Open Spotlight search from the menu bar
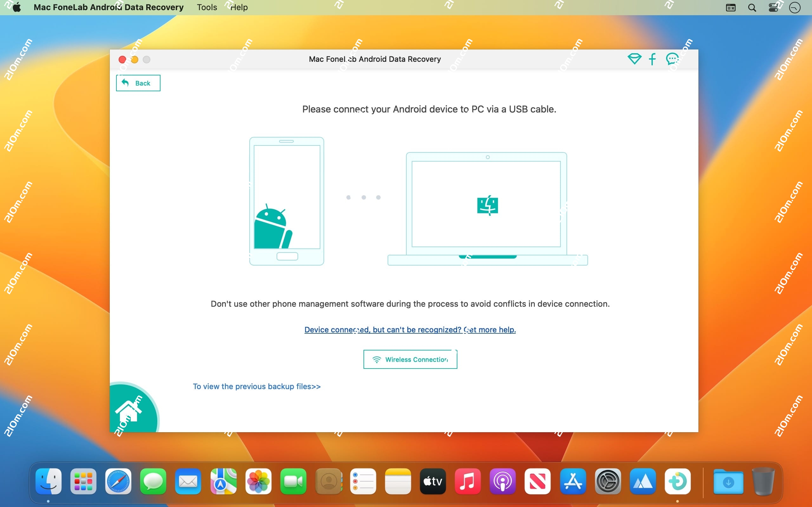Screen dimensions: 812x507 point(752,7)
